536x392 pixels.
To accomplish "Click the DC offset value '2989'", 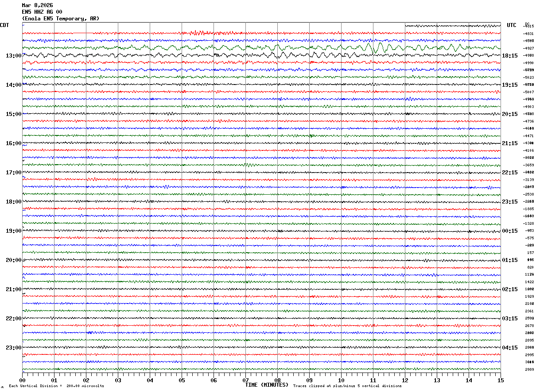I will pyautogui.click(x=529, y=369).
